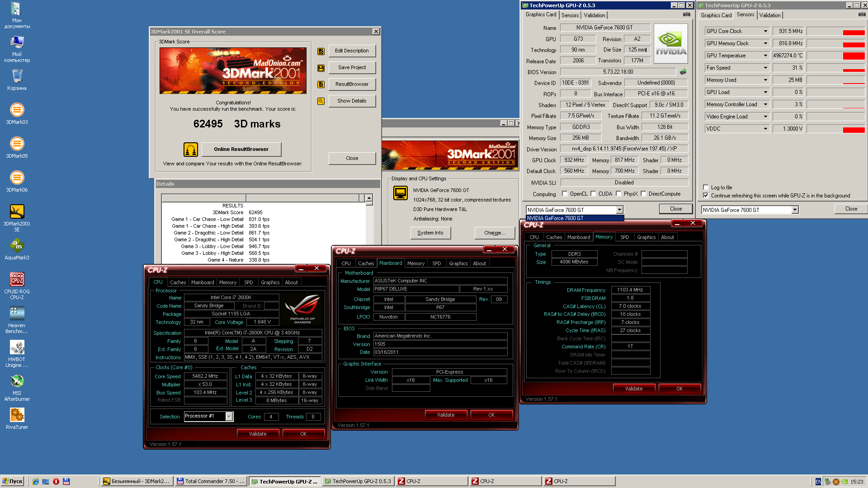868x488 pixels.
Task: Click the icon beside ResultBrowser button
Action: click(321, 84)
